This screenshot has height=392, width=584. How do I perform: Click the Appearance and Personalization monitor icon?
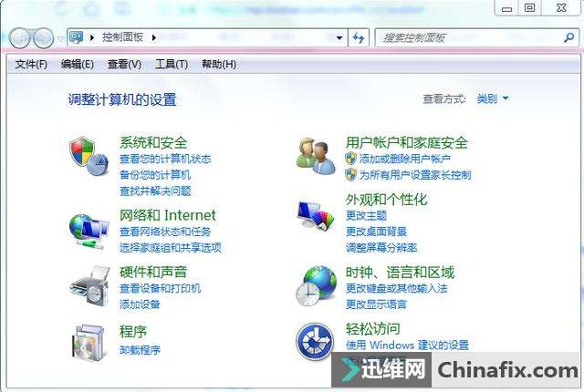click(316, 216)
